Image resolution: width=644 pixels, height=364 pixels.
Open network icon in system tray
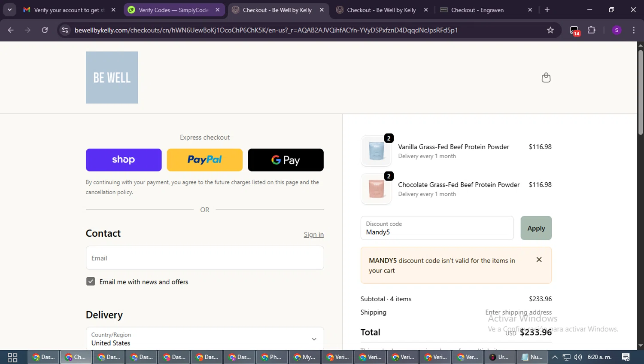click(567, 357)
